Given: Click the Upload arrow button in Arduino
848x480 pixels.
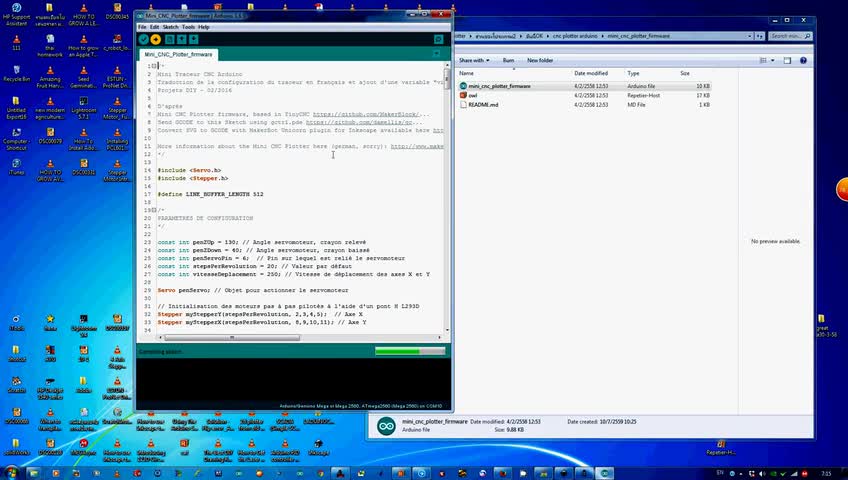Looking at the screenshot, I should (x=156, y=39).
